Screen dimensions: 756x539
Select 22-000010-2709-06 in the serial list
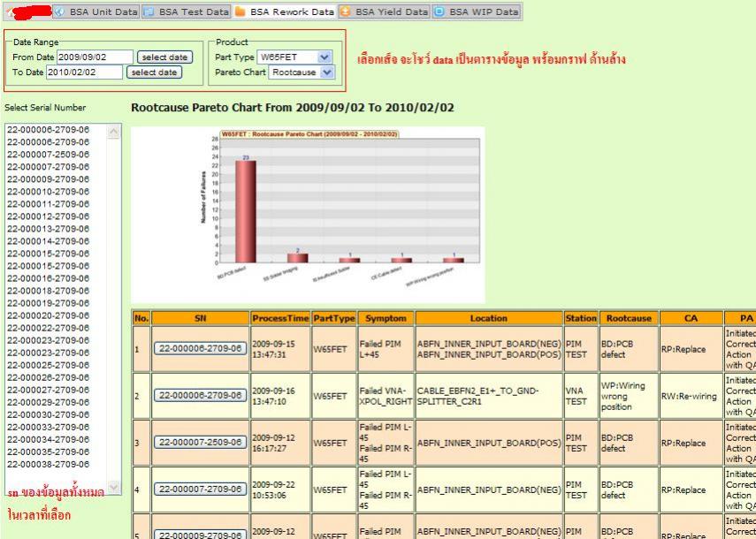[x=49, y=192]
